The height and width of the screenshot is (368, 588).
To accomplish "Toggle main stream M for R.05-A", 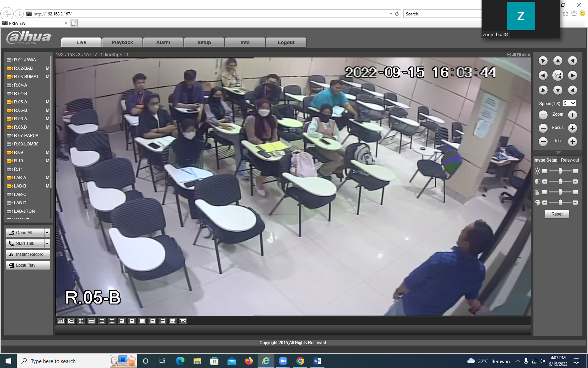I will tap(47, 102).
